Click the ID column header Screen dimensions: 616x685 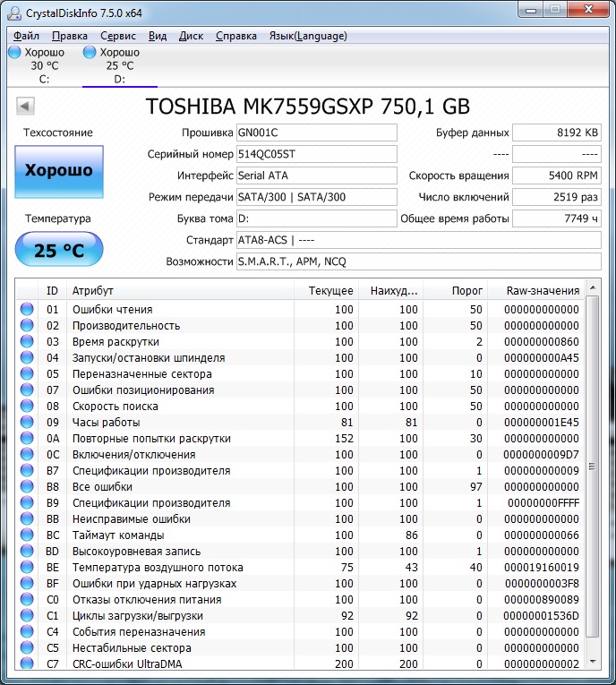tap(53, 290)
